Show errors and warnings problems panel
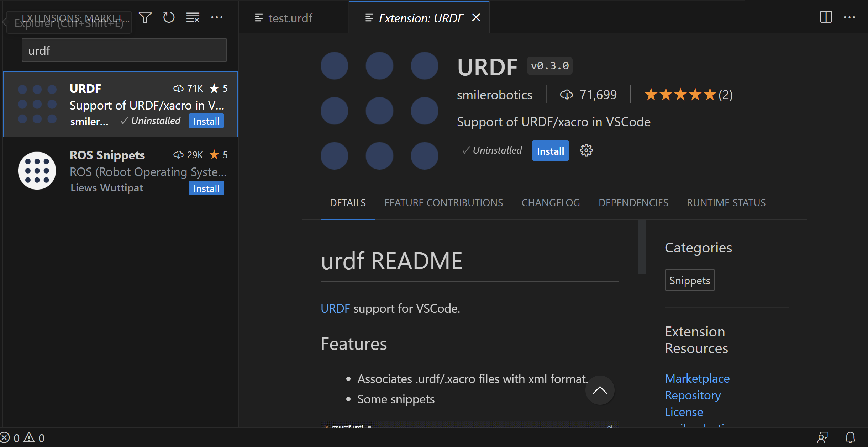The width and height of the screenshot is (868, 447). tap(23, 438)
